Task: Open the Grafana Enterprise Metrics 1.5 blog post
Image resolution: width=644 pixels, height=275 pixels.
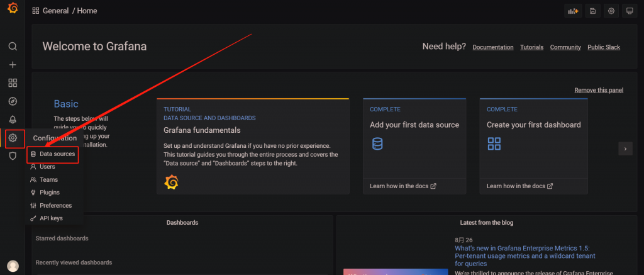Action: [525, 255]
